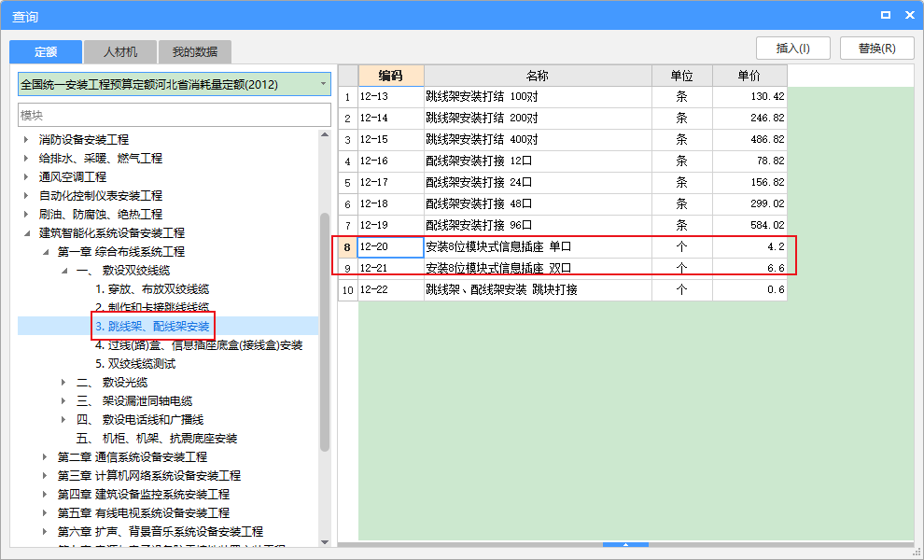
Task: Collapse 建筑智能化系统设备安装工程 node
Action: 26,233
